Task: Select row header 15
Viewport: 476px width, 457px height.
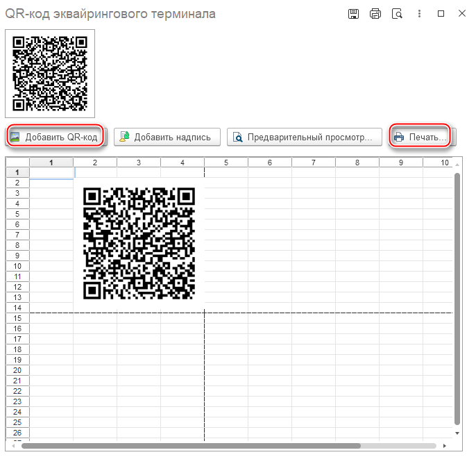Action: pos(17,318)
